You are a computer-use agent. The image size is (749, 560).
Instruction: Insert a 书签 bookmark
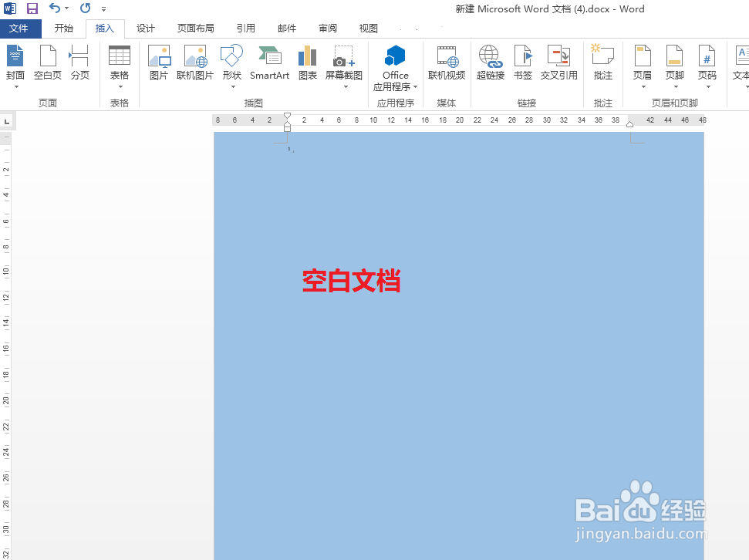click(523, 62)
